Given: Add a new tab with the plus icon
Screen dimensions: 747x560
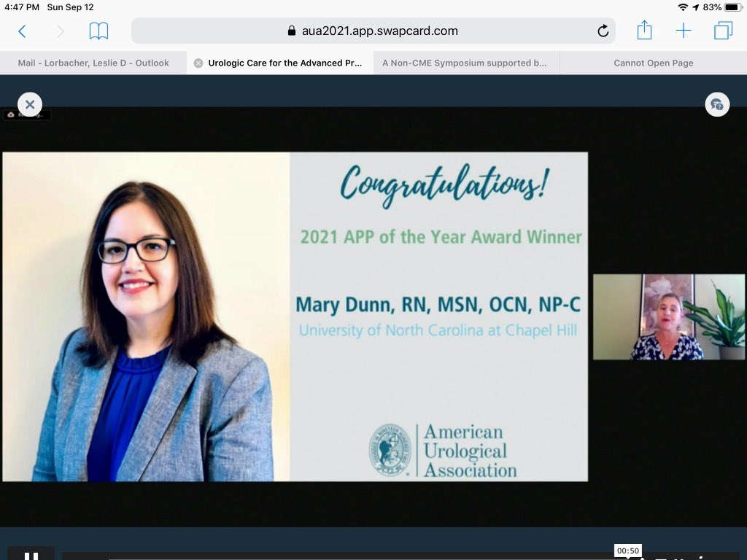Looking at the screenshot, I should click(683, 31).
